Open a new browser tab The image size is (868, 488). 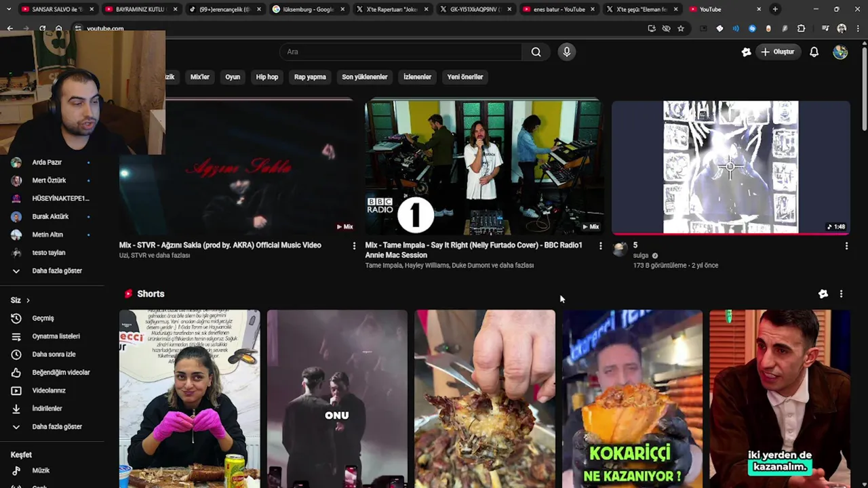(x=775, y=9)
